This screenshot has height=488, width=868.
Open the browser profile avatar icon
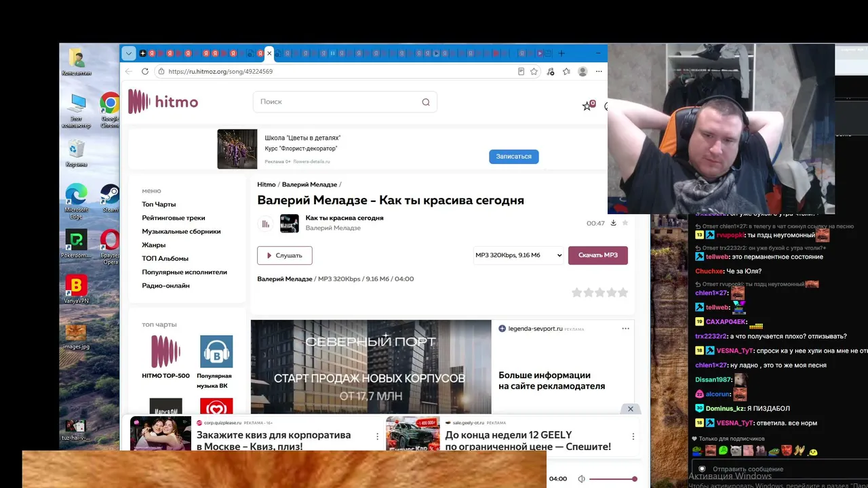coord(583,71)
